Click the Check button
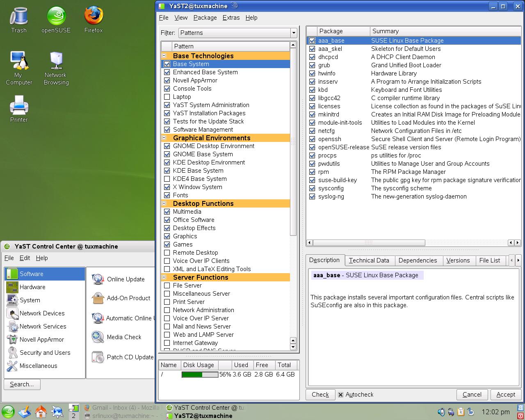Image resolution: width=525 pixels, height=420 pixels. [320, 395]
